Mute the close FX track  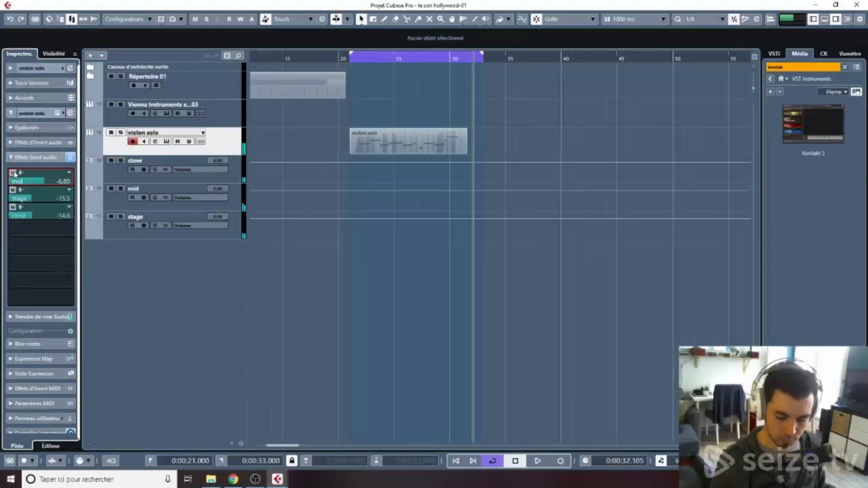pyautogui.click(x=111, y=161)
